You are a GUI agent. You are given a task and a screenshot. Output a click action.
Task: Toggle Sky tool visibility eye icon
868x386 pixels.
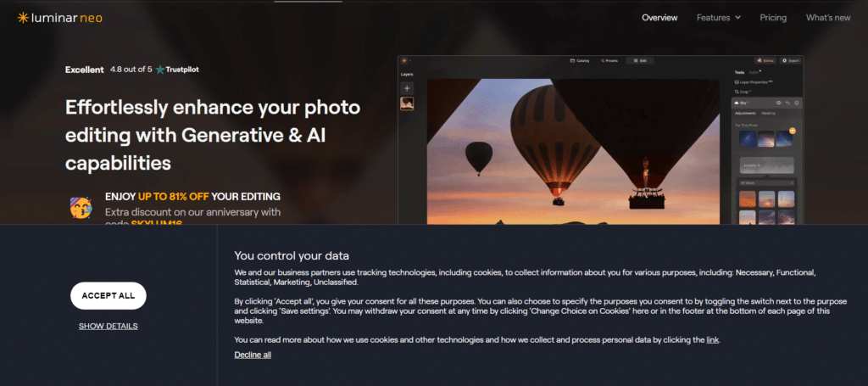(778, 103)
